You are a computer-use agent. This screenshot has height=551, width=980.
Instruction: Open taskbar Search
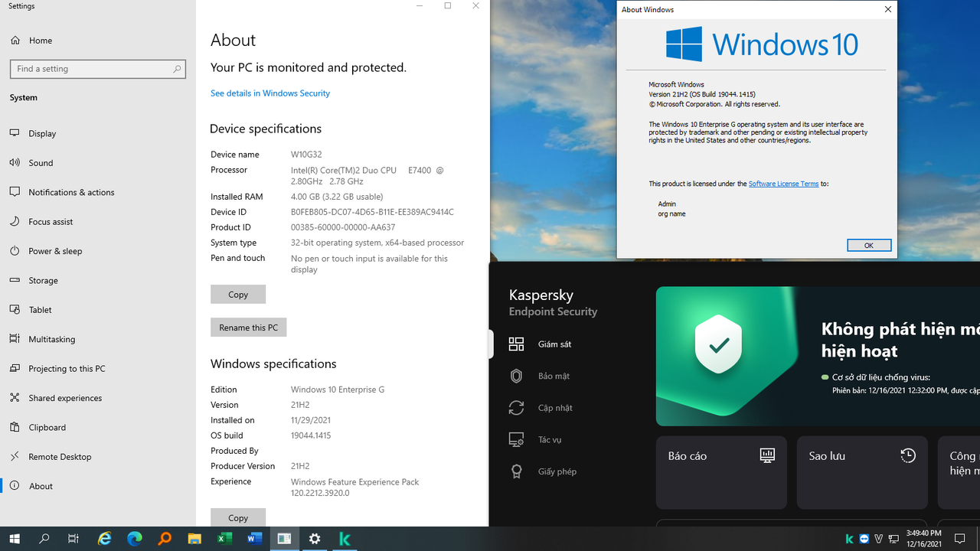point(44,539)
